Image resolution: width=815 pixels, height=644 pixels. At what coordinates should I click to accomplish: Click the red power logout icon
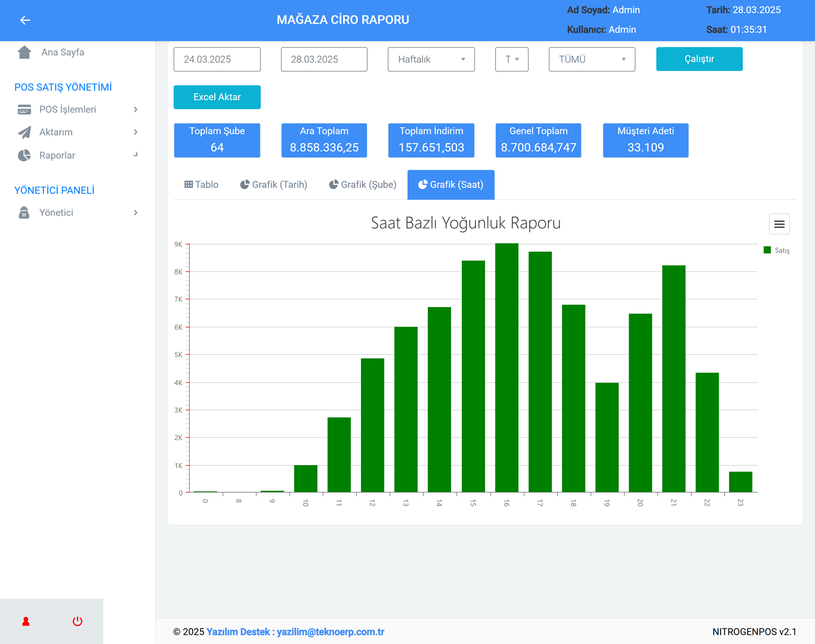point(78,621)
